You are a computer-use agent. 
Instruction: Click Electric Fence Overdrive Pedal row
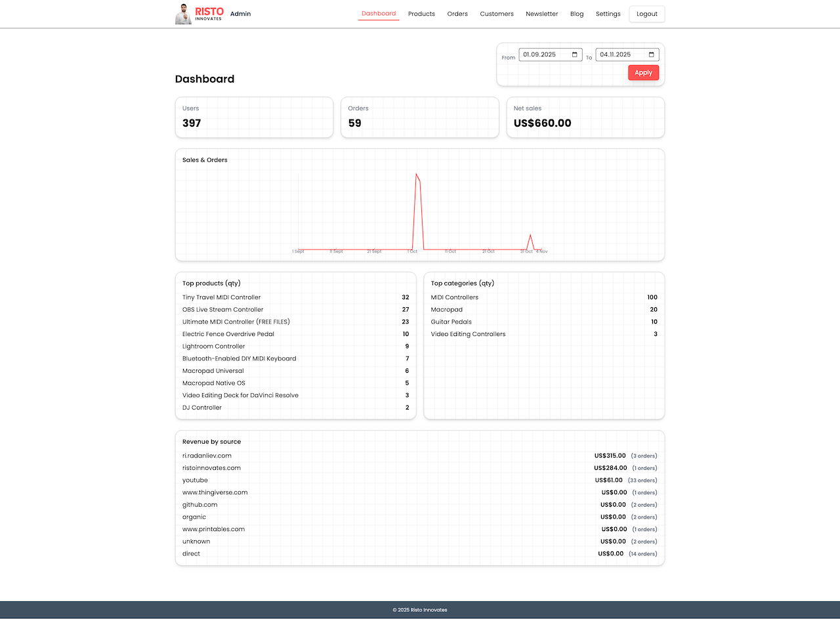tap(295, 334)
